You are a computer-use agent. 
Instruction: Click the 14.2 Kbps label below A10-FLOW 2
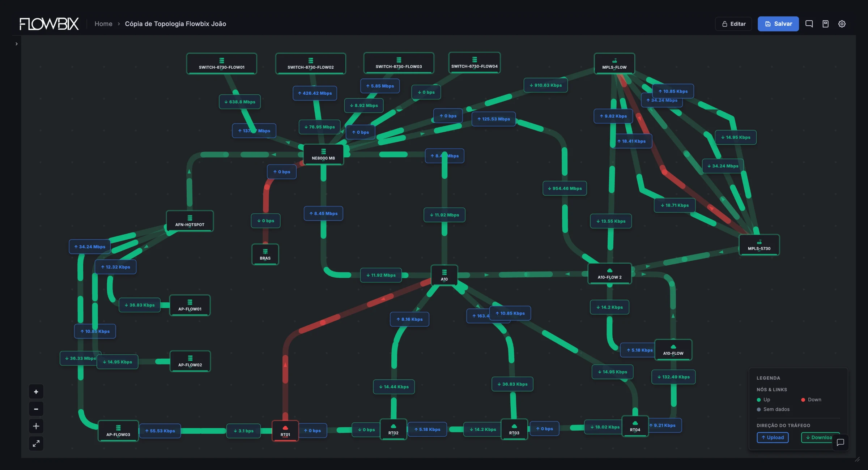pos(610,307)
